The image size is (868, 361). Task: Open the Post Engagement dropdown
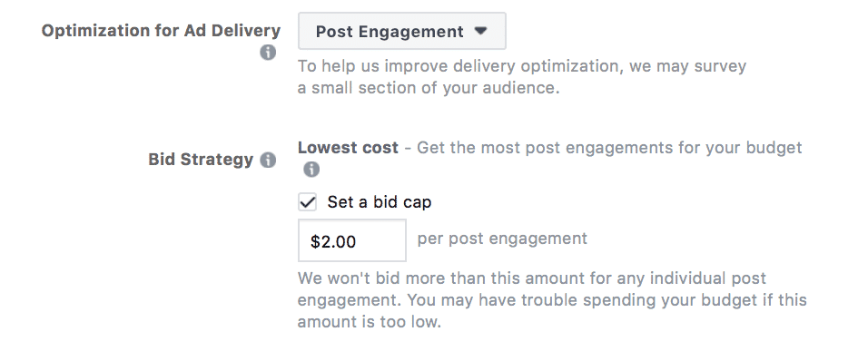[x=402, y=32]
